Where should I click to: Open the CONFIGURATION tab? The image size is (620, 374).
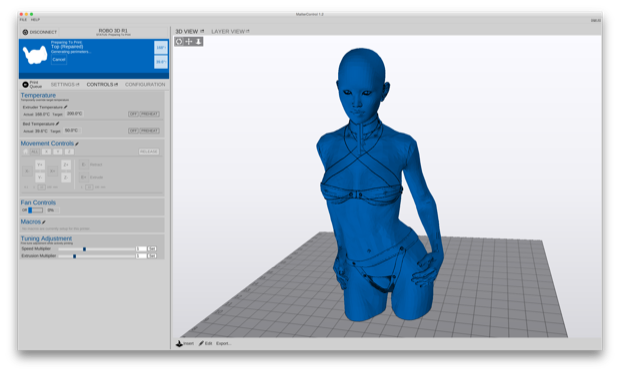pyautogui.click(x=145, y=85)
